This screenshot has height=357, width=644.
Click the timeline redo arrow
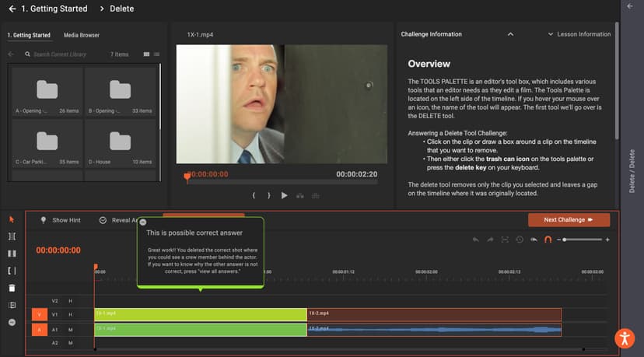[490, 240]
